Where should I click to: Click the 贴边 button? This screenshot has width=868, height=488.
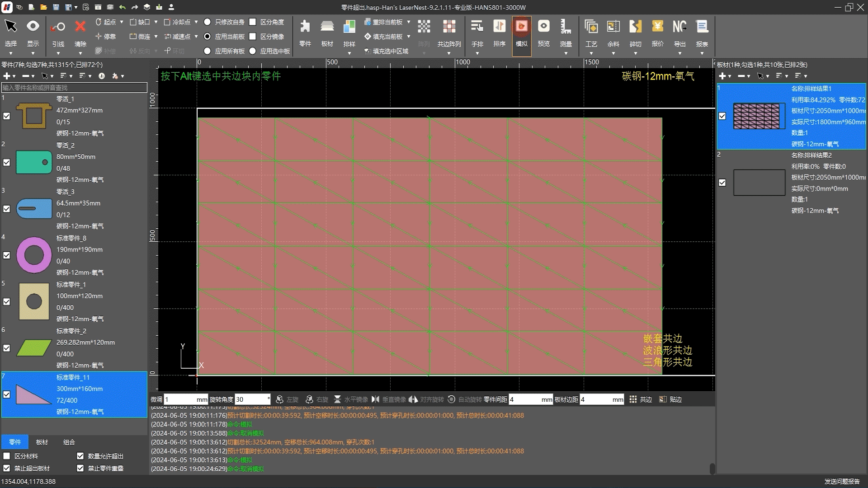point(671,399)
